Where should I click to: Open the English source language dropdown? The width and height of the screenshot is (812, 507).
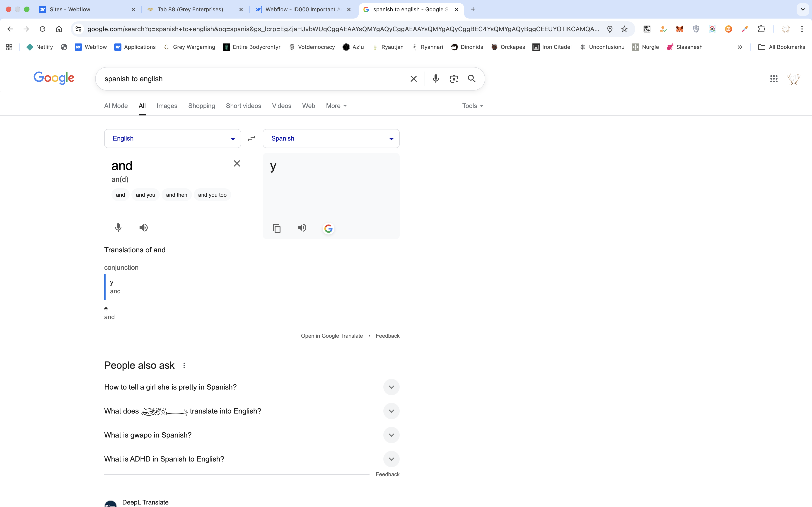(172, 139)
